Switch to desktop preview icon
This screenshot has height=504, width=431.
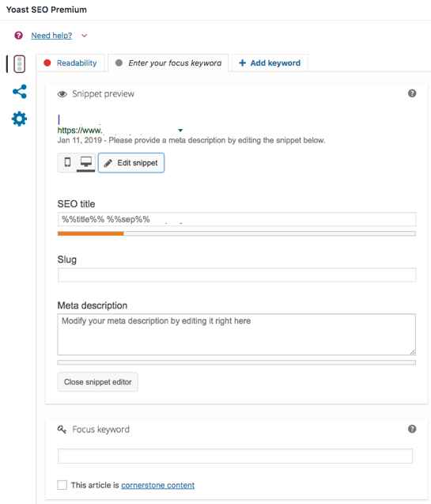click(85, 162)
